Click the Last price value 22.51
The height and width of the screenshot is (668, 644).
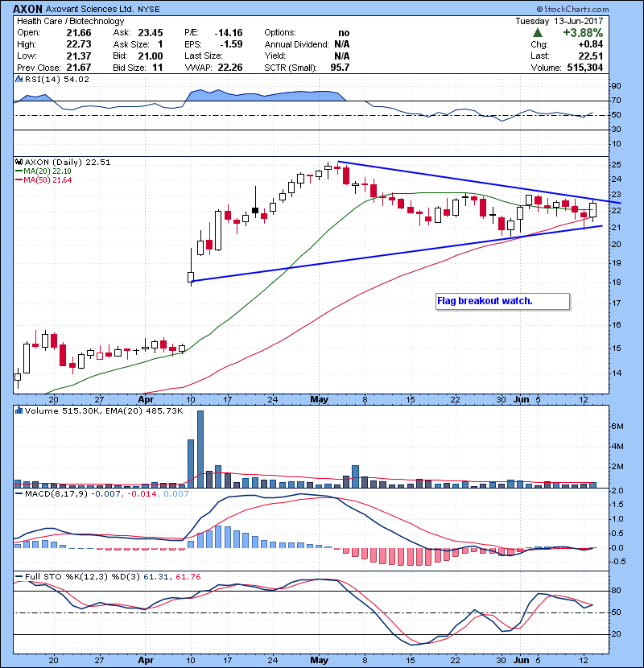591,56
